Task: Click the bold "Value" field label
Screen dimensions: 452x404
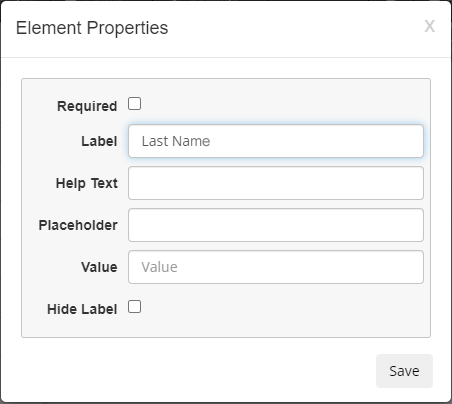Action: [x=99, y=267]
